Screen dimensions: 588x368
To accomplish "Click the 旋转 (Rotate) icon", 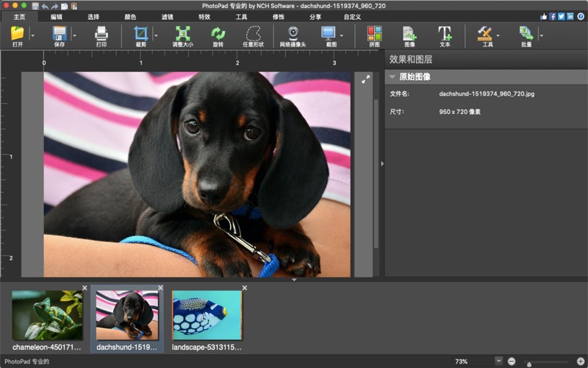I will (218, 33).
